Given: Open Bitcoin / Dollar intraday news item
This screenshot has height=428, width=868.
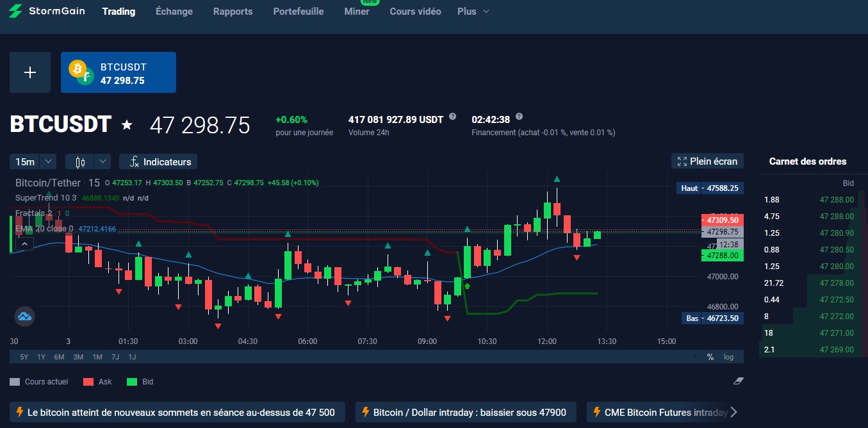Looking at the screenshot, I should point(466,412).
